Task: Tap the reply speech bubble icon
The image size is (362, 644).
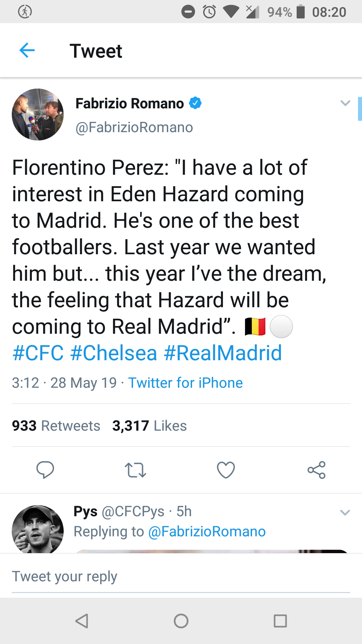Action: pos(45,470)
